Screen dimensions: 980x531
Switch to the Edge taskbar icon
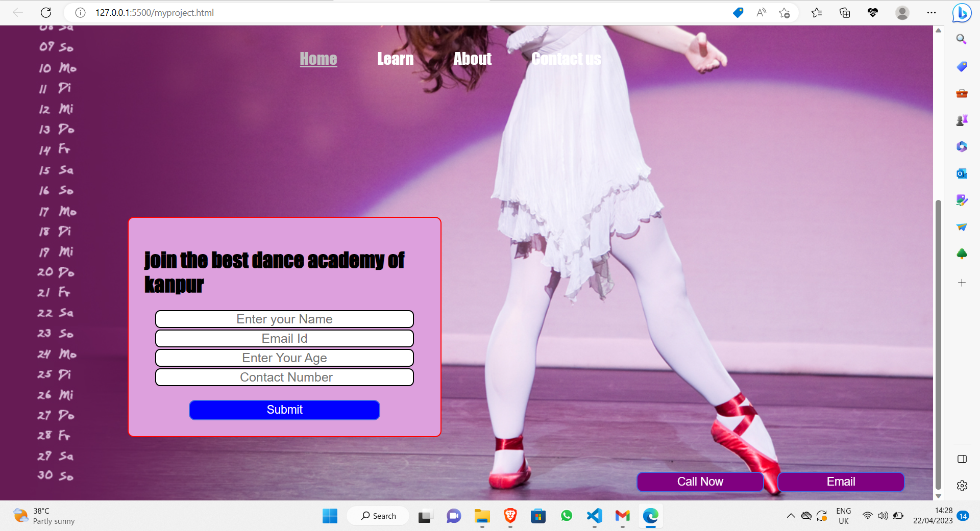click(x=650, y=516)
